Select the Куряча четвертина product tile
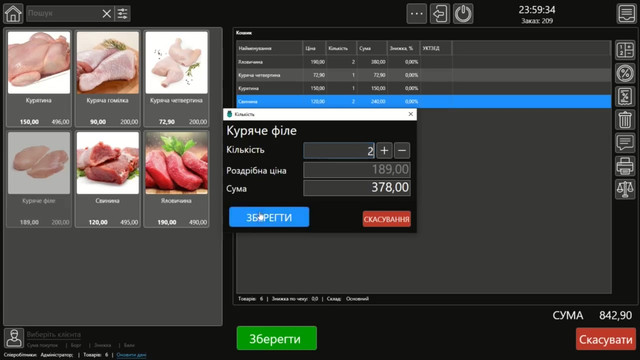This screenshot has width=640, height=360. (x=176, y=78)
